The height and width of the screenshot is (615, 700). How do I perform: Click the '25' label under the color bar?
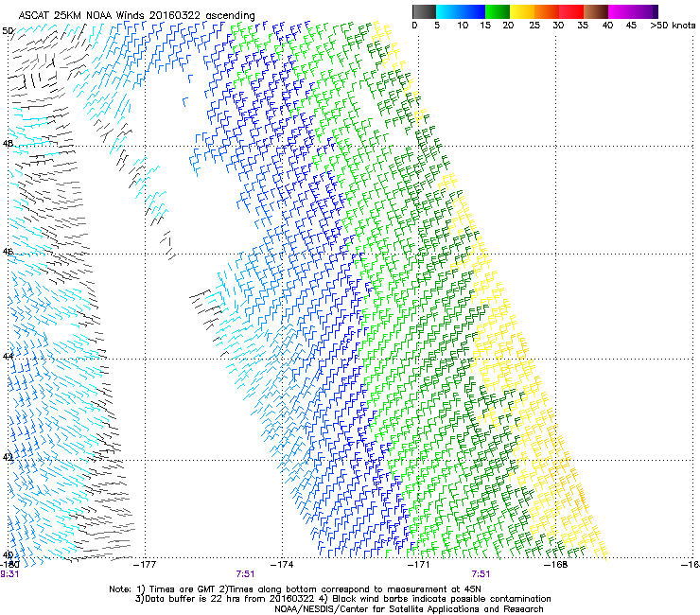tap(534, 26)
